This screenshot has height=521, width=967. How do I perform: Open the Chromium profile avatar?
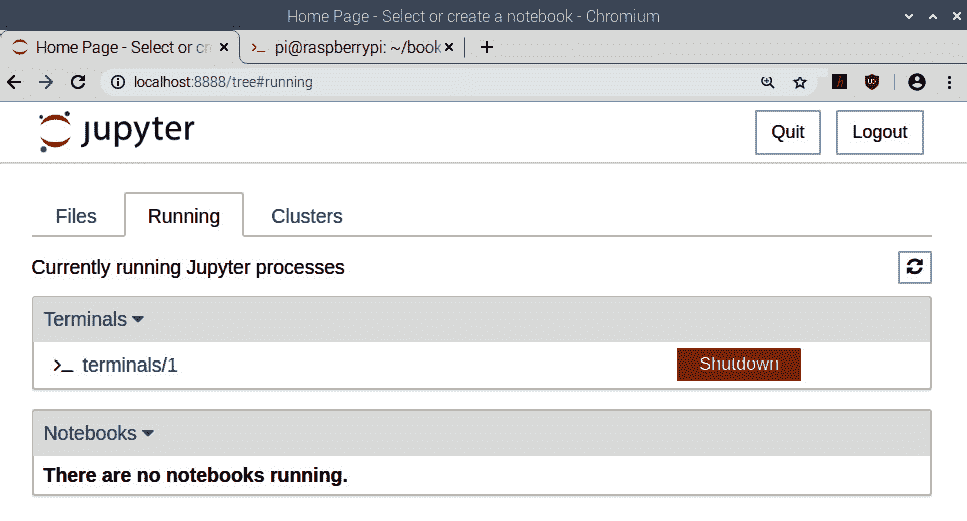coord(917,82)
